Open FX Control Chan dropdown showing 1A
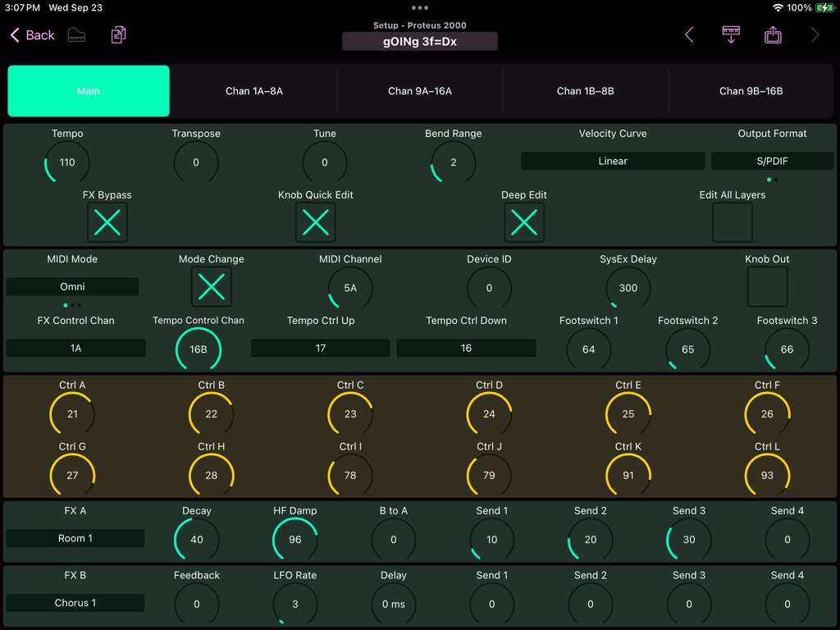Image resolution: width=840 pixels, height=630 pixels. tap(75, 348)
